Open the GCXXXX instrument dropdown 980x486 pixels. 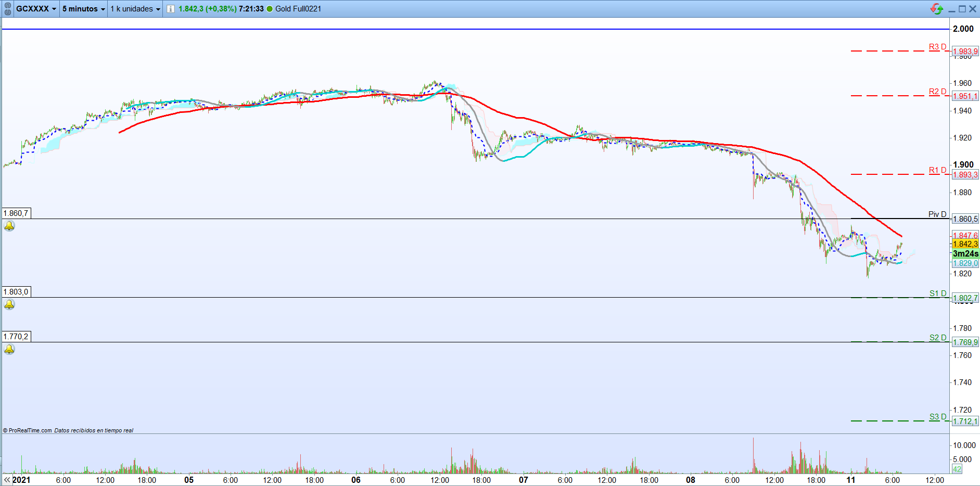36,9
